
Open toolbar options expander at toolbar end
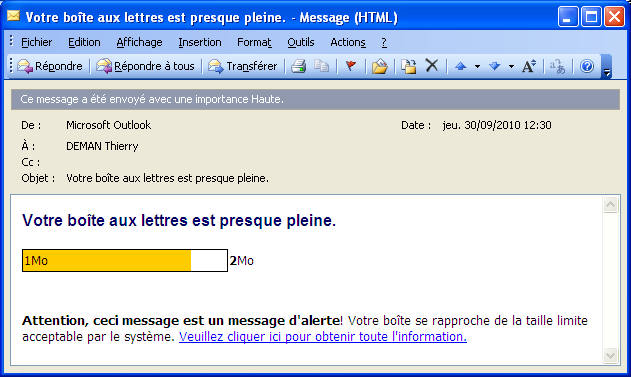click(x=607, y=67)
